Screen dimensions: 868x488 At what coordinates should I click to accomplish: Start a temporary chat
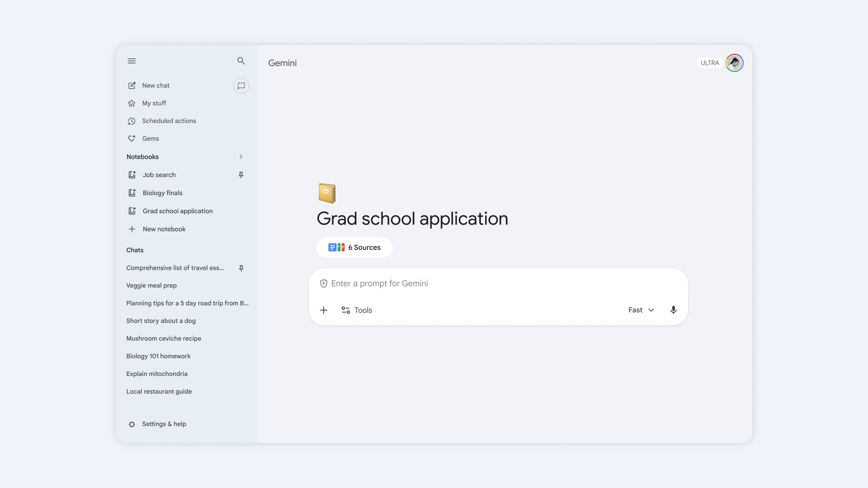241,85
